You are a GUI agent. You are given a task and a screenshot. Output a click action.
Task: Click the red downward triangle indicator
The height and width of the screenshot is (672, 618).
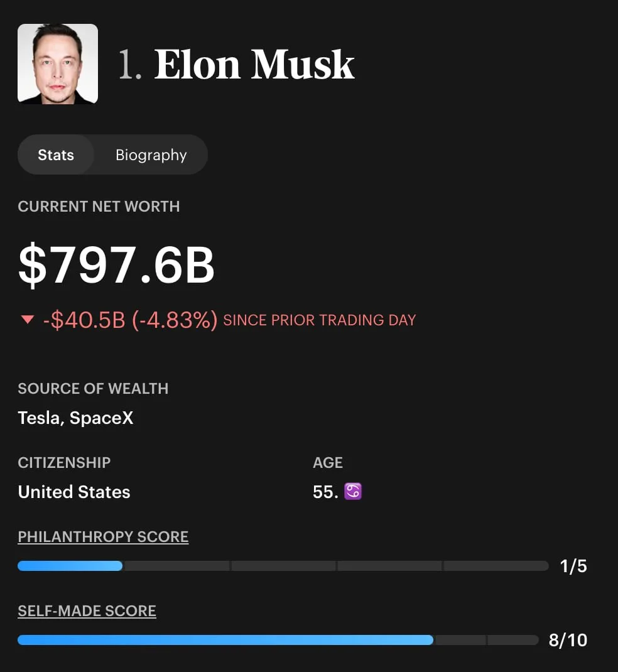pos(28,319)
